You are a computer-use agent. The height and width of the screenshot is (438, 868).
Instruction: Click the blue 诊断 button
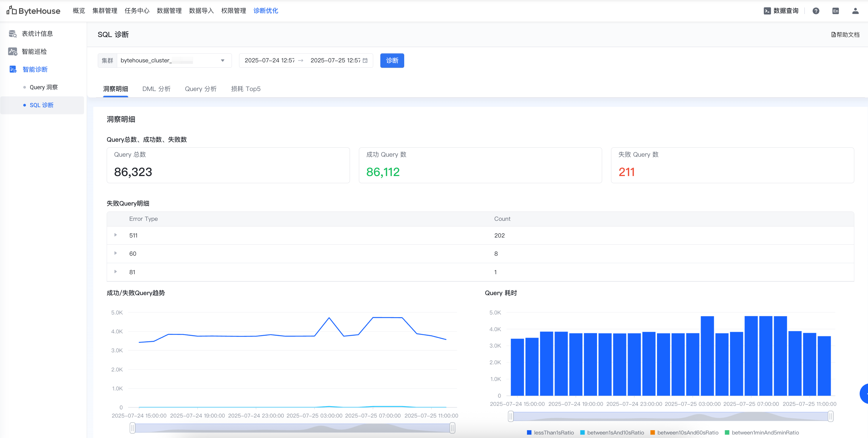[392, 61]
